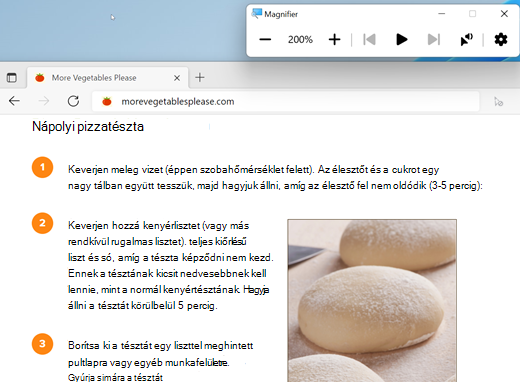
Task: Open Magnifier settings gear
Action: coord(501,40)
